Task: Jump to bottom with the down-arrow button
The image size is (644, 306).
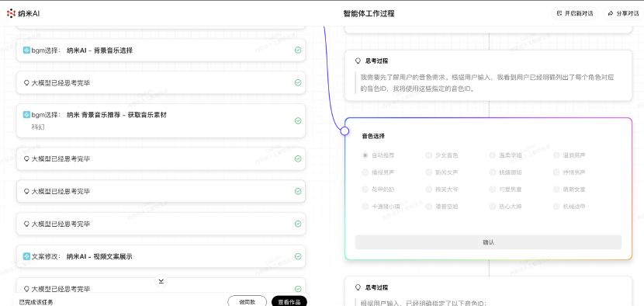Action: (x=161, y=281)
